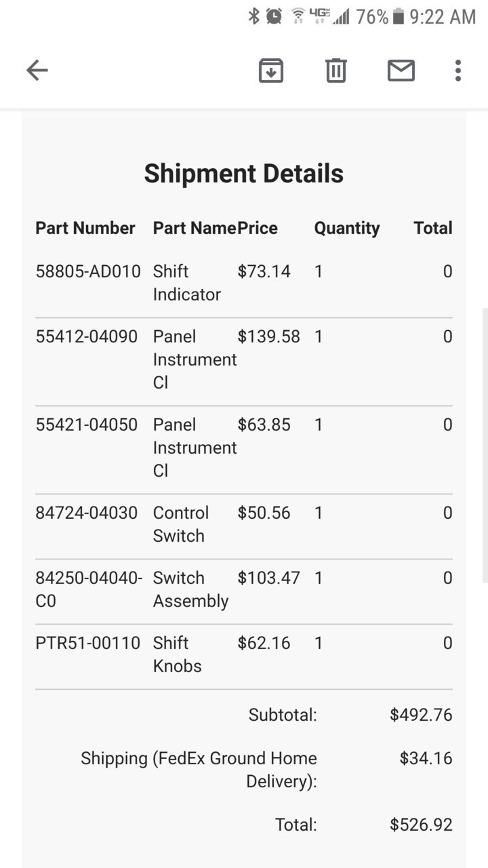
Task: Tap part number PTR51-00110
Action: coord(88,644)
